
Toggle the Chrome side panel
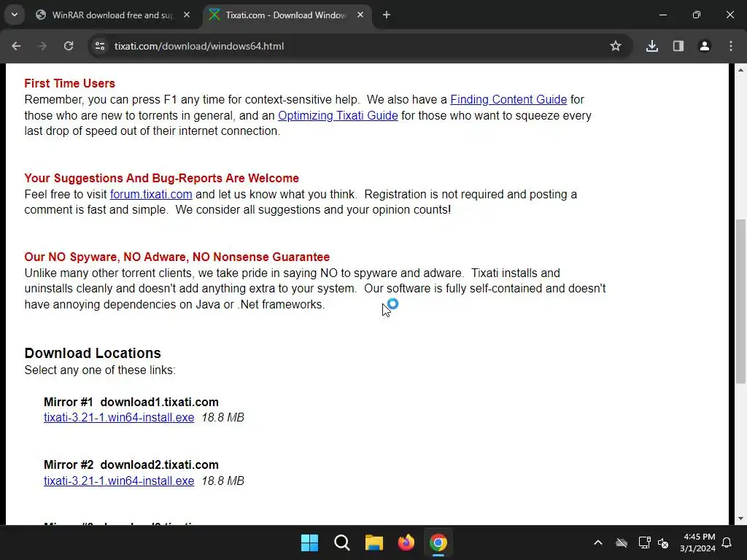click(x=678, y=46)
